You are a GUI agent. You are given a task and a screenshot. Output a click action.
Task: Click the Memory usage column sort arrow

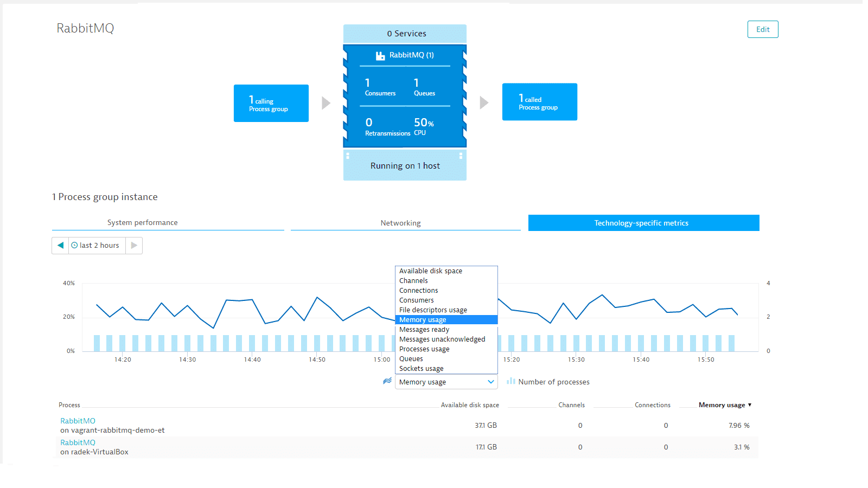(750, 405)
